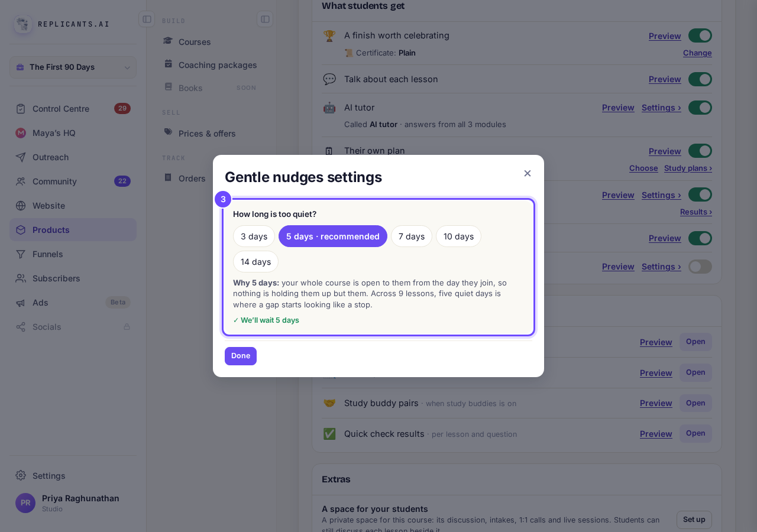The height and width of the screenshot is (532, 757).
Task: Collapse the left sidebar panel icon
Action: (147, 19)
